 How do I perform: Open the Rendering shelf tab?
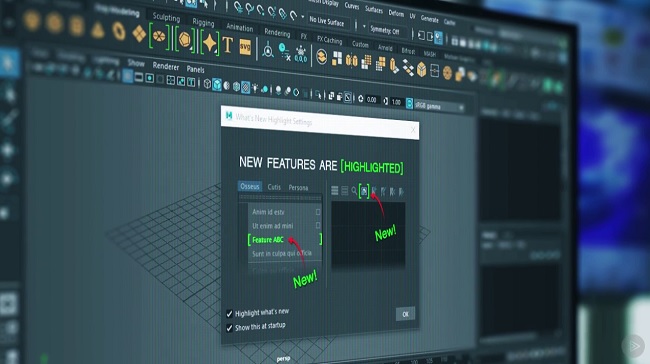[277, 32]
